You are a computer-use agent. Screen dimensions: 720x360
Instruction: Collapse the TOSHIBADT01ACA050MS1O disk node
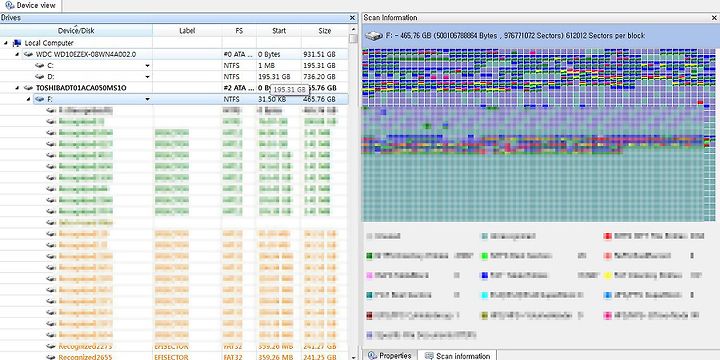pos(17,88)
